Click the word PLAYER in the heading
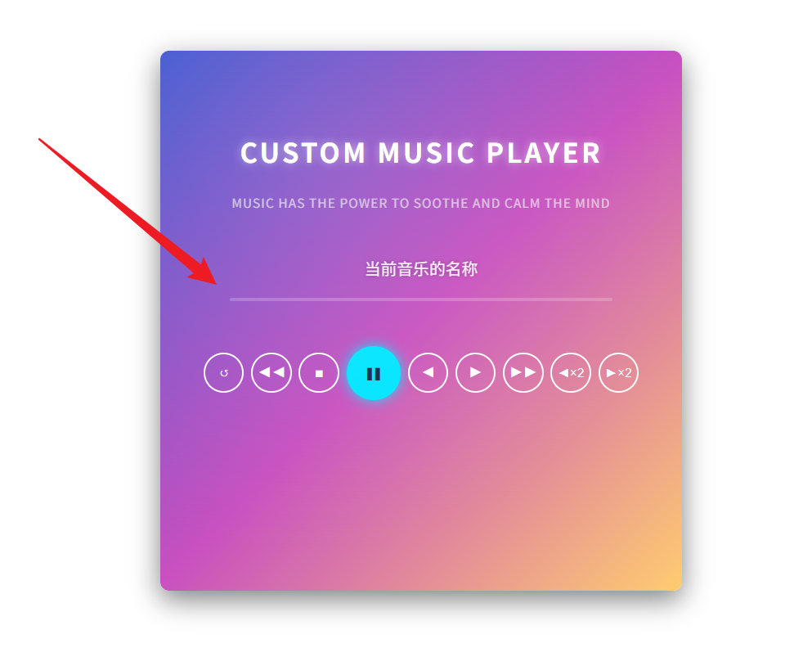 pos(544,153)
